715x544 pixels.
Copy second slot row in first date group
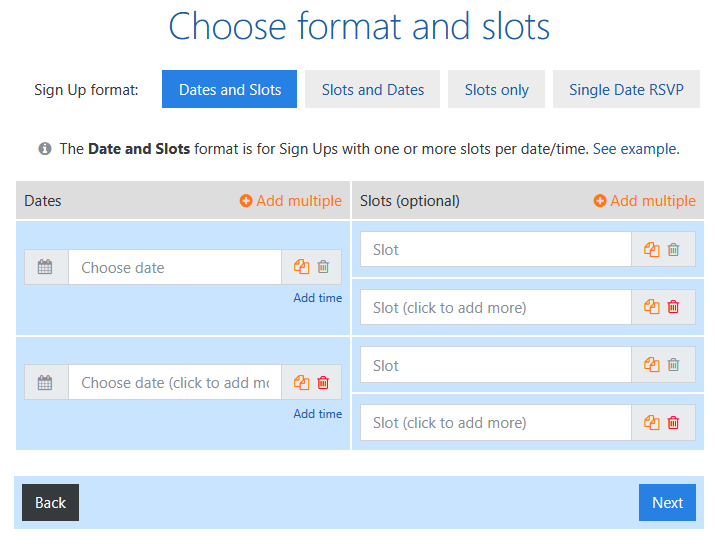tap(652, 307)
